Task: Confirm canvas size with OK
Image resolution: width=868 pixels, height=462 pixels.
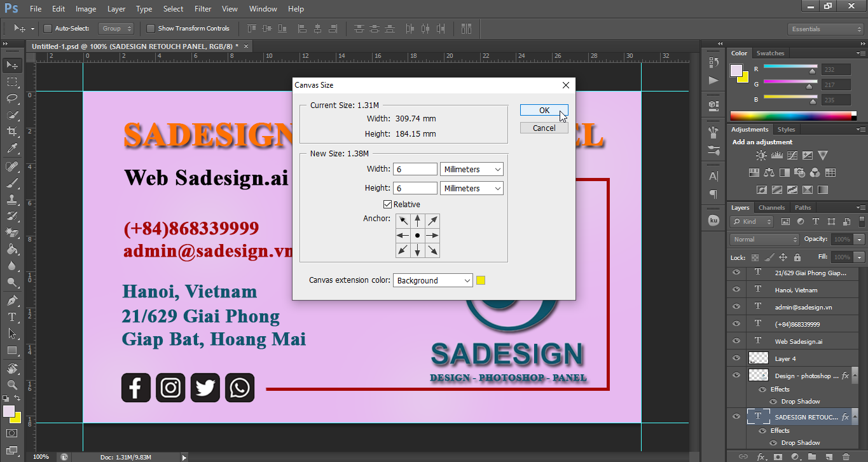Action: click(544, 110)
